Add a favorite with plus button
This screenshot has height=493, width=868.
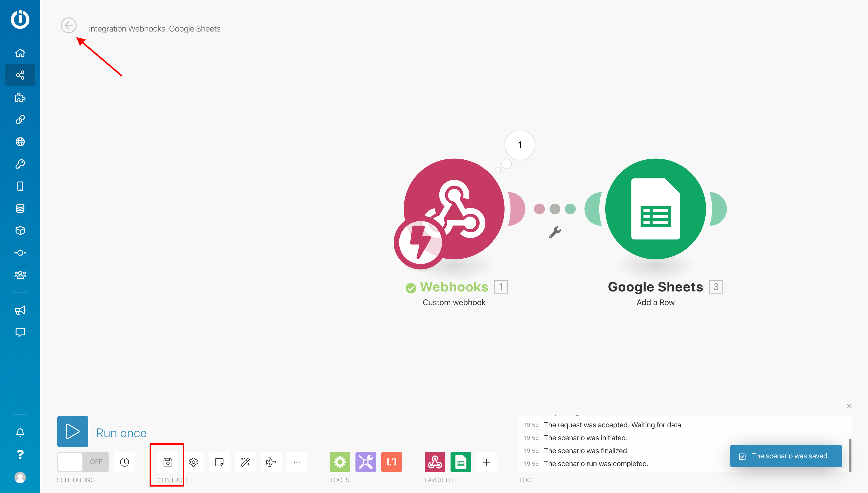486,462
